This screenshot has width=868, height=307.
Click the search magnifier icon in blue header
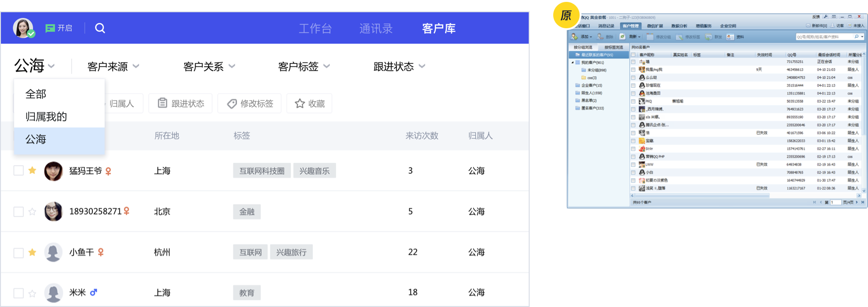pyautogui.click(x=100, y=28)
